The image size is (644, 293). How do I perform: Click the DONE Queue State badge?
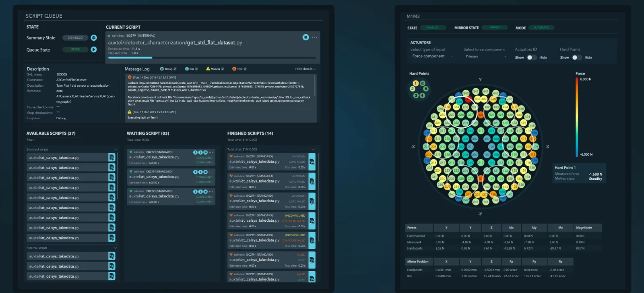[75, 50]
